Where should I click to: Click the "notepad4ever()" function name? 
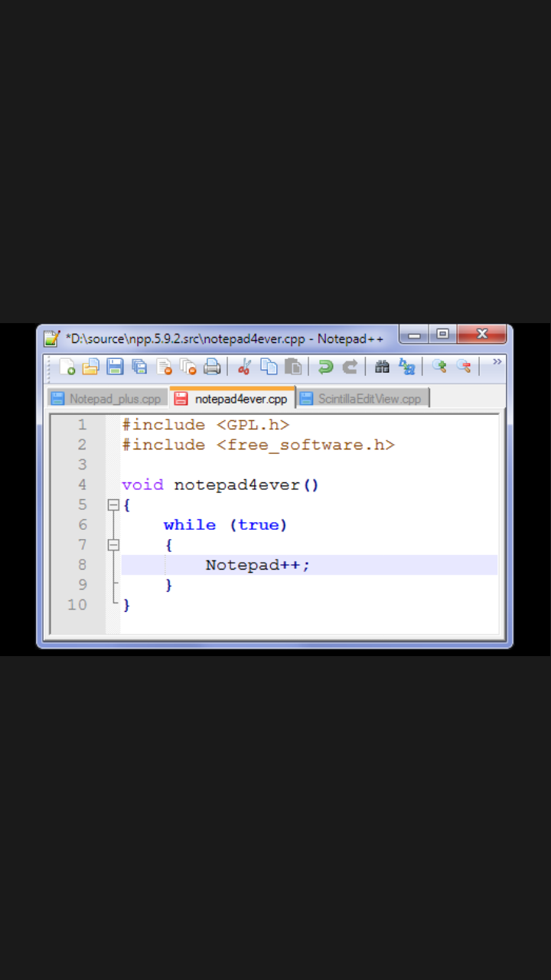coord(246,485)
